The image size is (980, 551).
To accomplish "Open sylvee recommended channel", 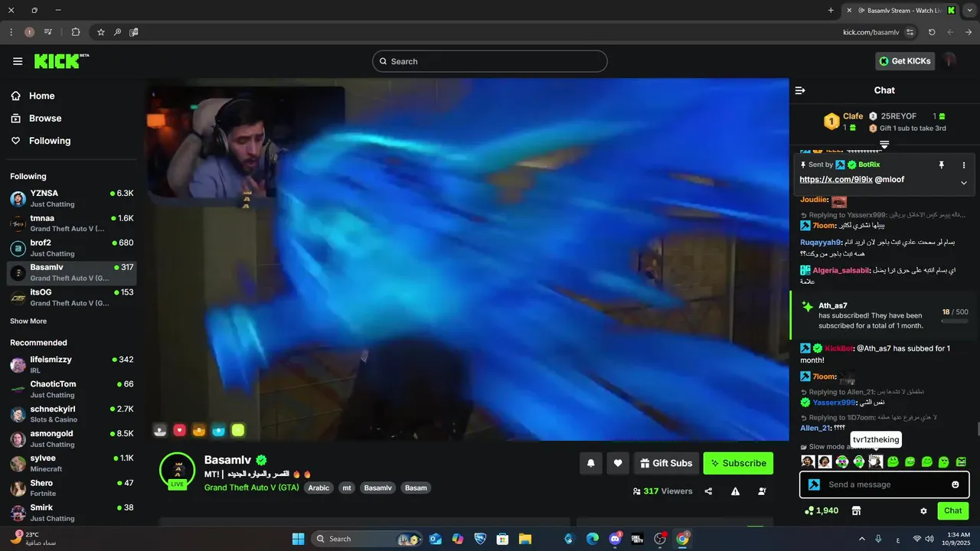I will click(x=72, y=464).
